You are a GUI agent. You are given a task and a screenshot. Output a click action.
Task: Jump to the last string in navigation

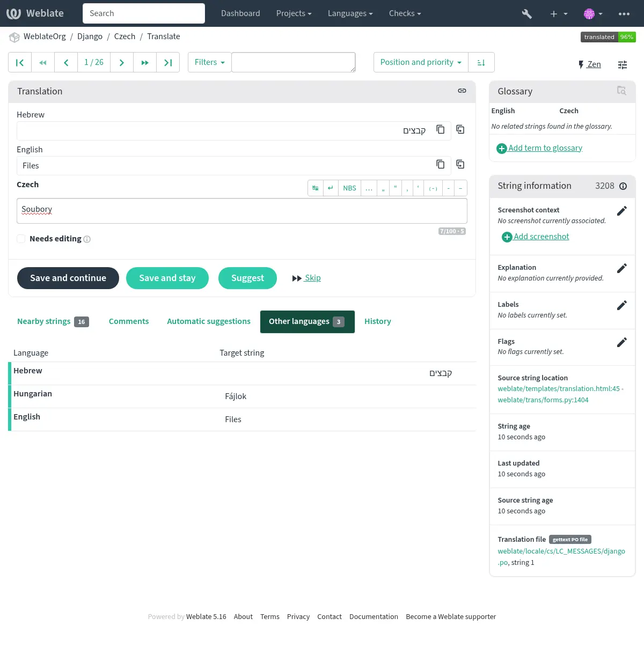[x=168, y=63]
